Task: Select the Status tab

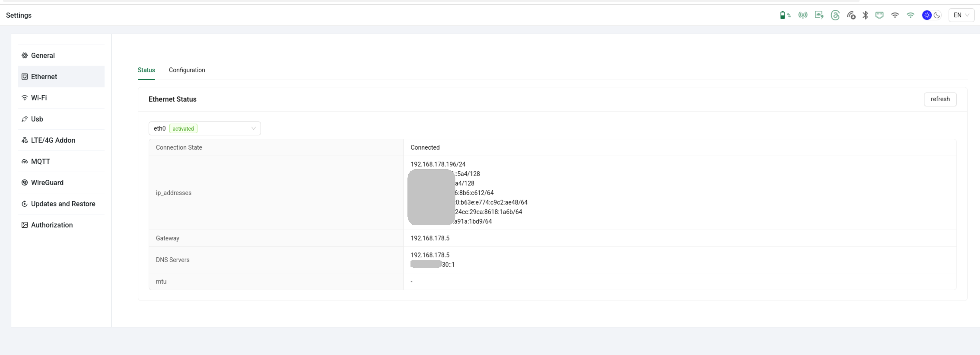Action: click(x=146, y=70)
